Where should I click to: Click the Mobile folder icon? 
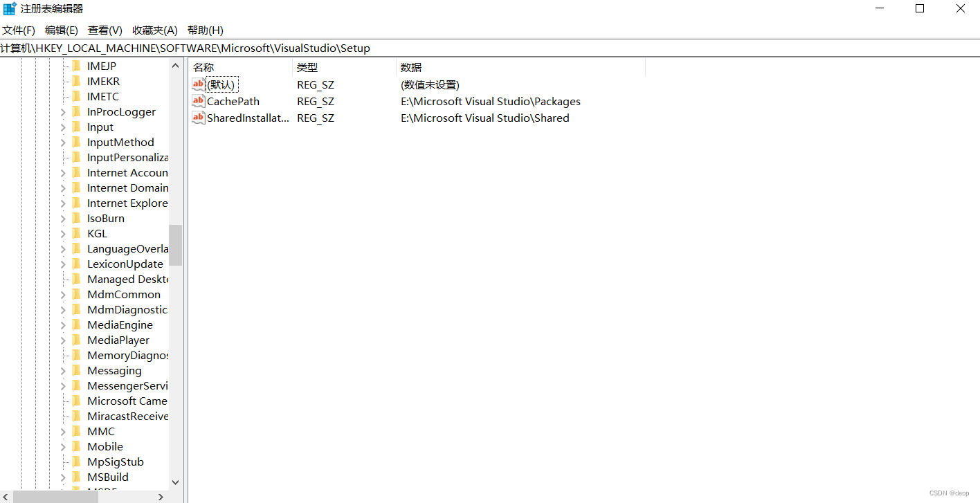click(x=78, y=446)
